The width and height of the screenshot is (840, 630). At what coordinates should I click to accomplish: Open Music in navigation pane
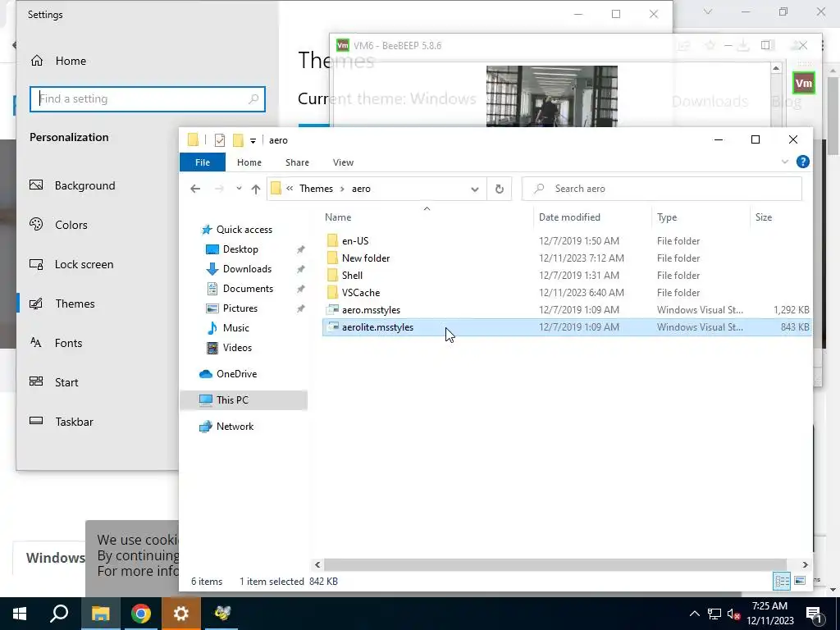pos(235,328)
